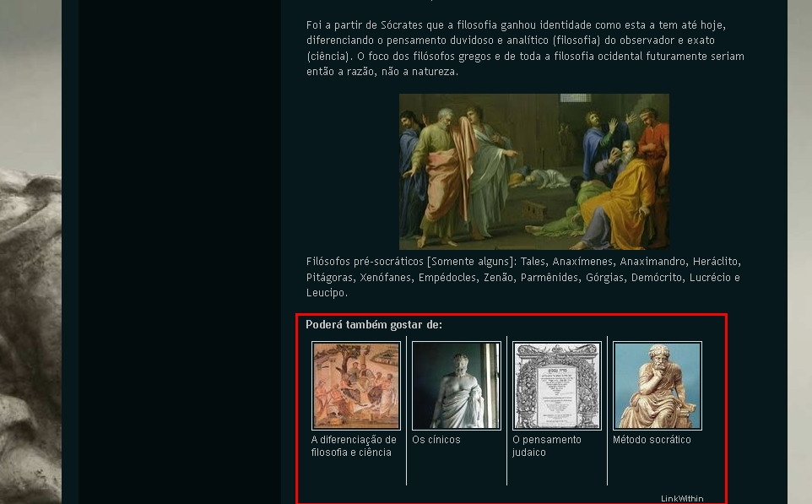
Task: Follow 'A diferenciação de filosofia e ciência' link
Action: point(354,446)
